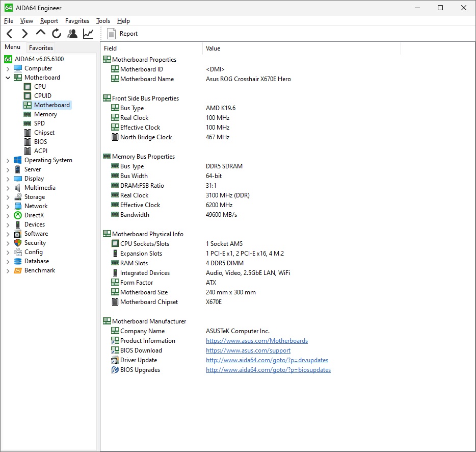Expand the Software tree node
The height and width of the screenshot is (452, 476).
(x=8, y=234)
